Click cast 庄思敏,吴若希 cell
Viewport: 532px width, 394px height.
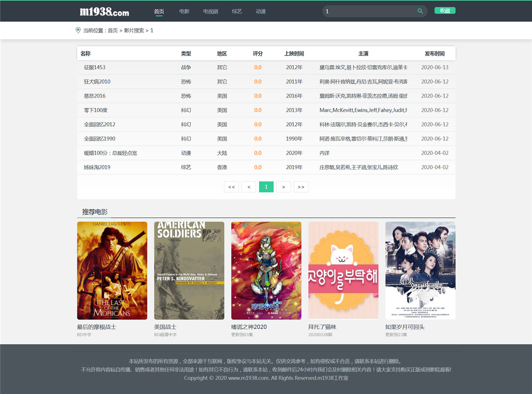click(359, 167)
